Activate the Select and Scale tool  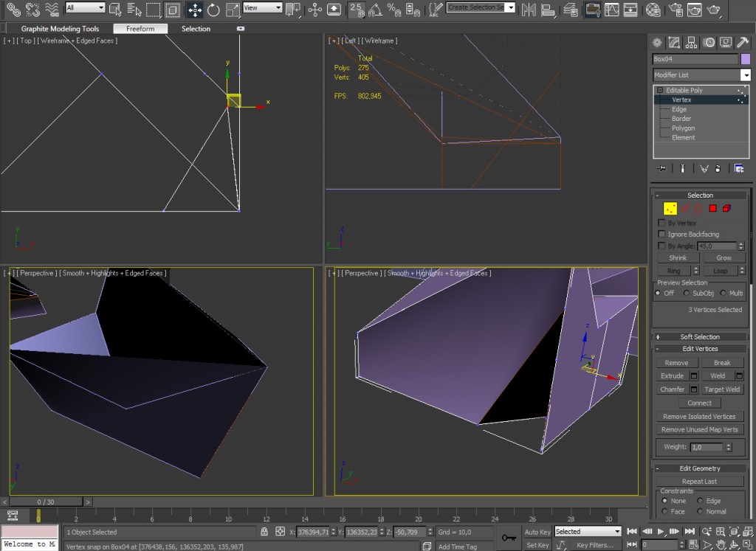233,9
